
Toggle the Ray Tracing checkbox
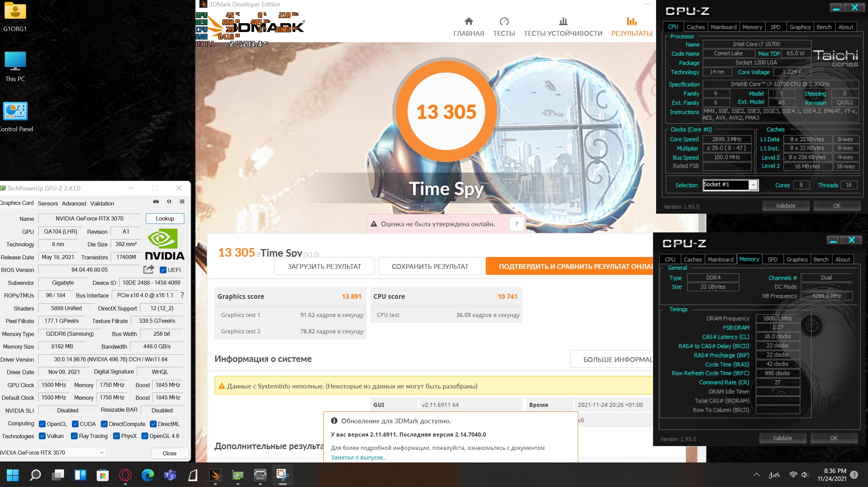coord(74,436)
